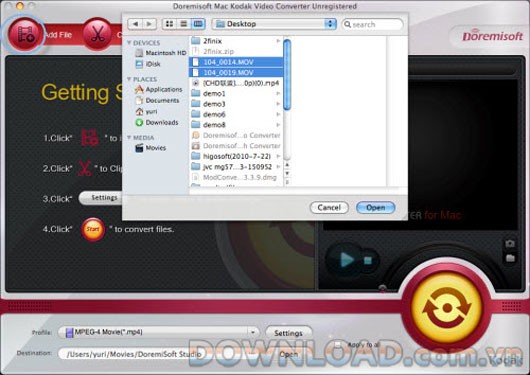Viewport: 530px width, 375px height.
Task: Open Documents in Places sidebar
Action: point(157,100)
